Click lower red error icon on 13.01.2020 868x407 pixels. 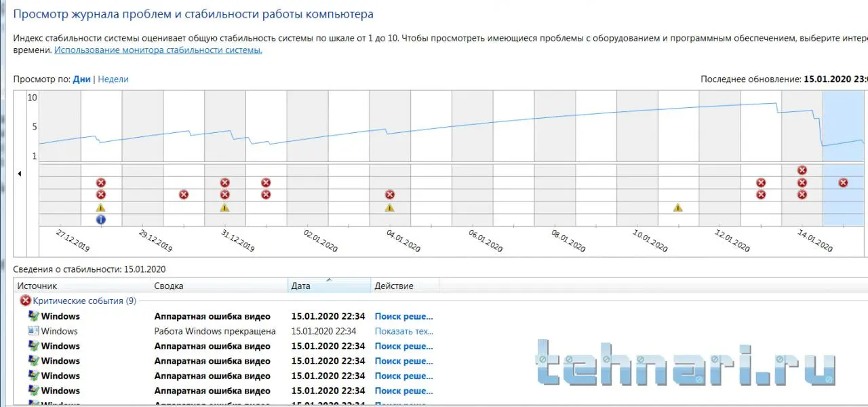tap(761, 195)
